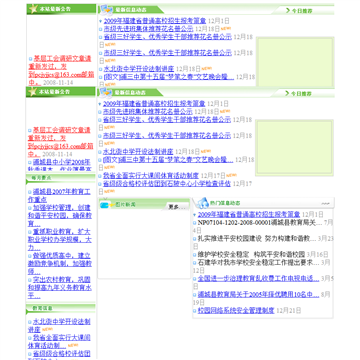This screenshot has width=360, height=360.
Task: Open 浦城县2007年教育工作重点 link
Action: tap(59, 195)
